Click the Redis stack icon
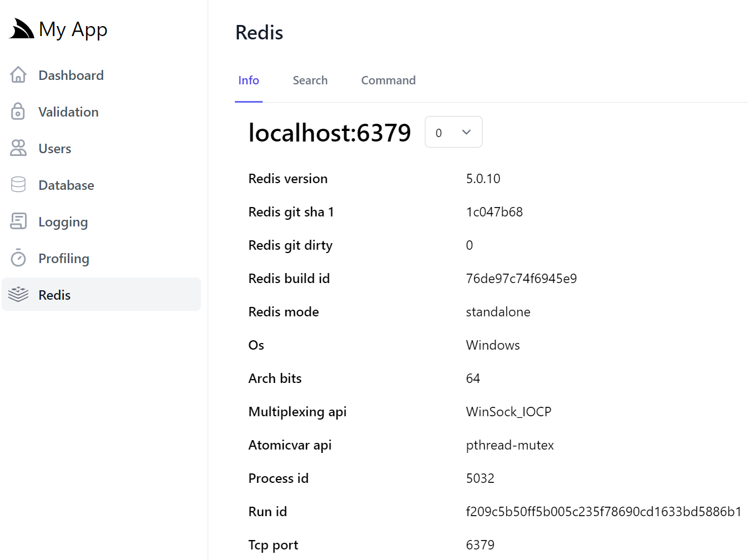The width and height of the screenshot is (748, 560). pos(18,295)
